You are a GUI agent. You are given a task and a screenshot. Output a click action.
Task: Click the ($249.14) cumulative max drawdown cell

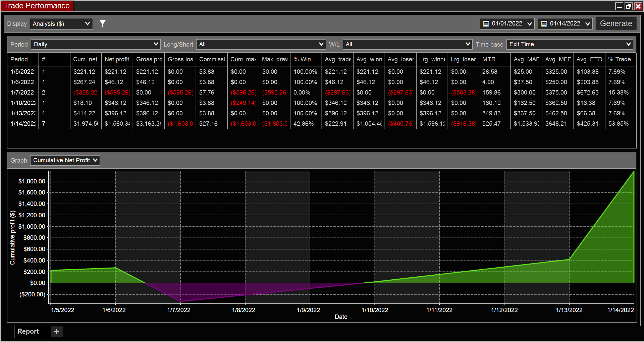coord(243,103)
